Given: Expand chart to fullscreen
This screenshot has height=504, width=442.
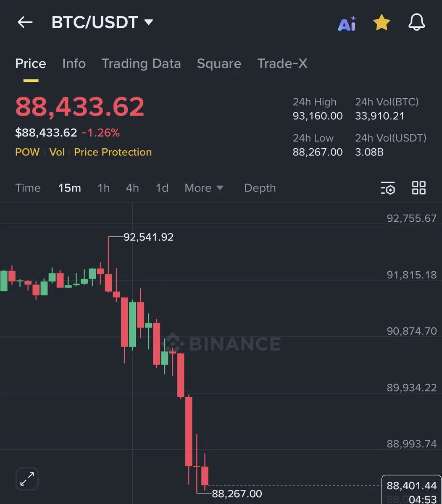Looking at the screenshot, I should (x=27, y=479).
